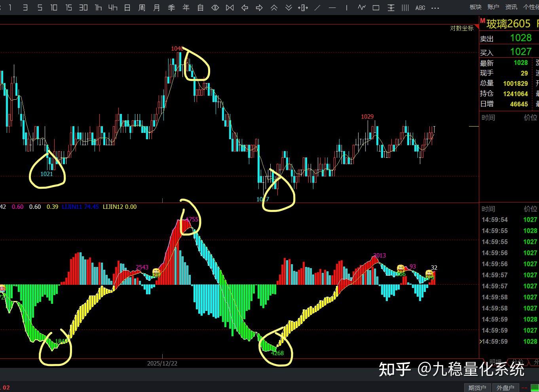Open the 账户 menu

click(x=493, y=7)
